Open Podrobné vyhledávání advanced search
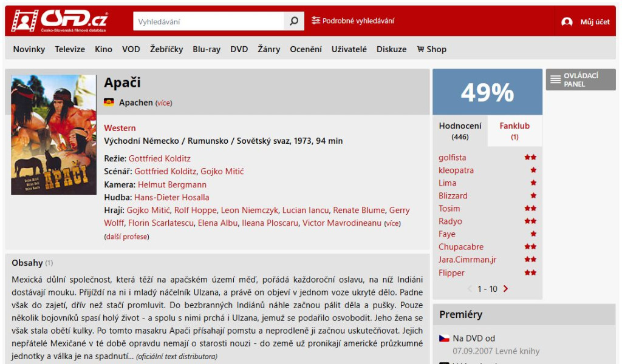 (x=353, y=21)
